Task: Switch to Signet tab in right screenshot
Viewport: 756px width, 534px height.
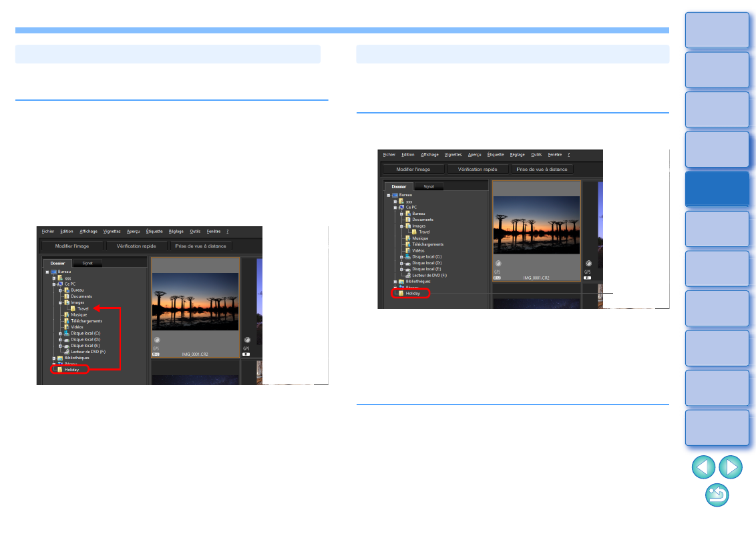Action: pyautogui.click(x=429, y=186)
